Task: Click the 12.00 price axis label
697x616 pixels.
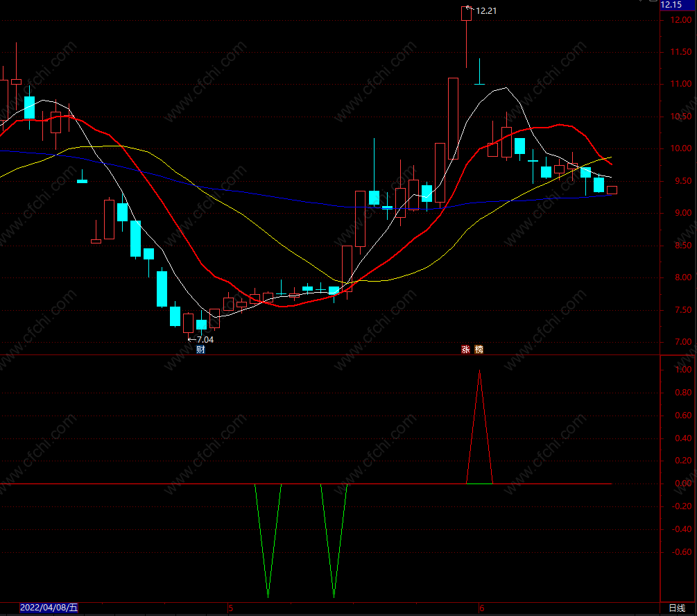Action: pos(681,20)
